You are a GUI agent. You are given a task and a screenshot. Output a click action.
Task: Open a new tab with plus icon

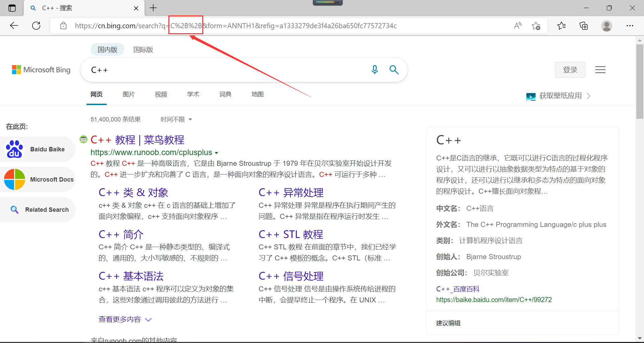(x=153, y=8)
